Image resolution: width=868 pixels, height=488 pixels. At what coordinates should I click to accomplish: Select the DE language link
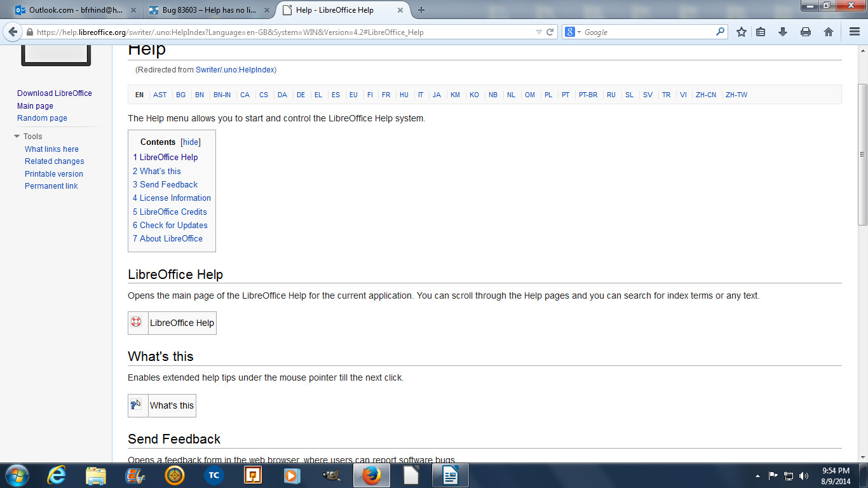301,95
